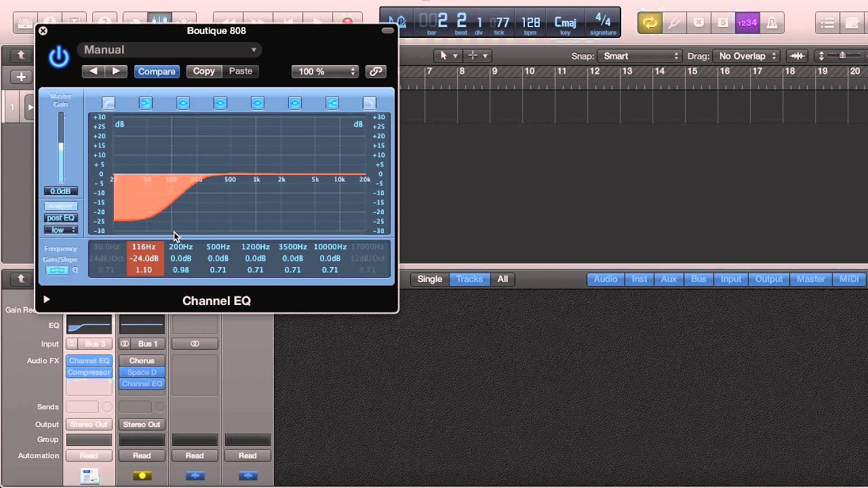Click the 116Hz frequency value
The width and height of the screenshot is (868, 488).
pyautogui.click(x=144, y=247)
